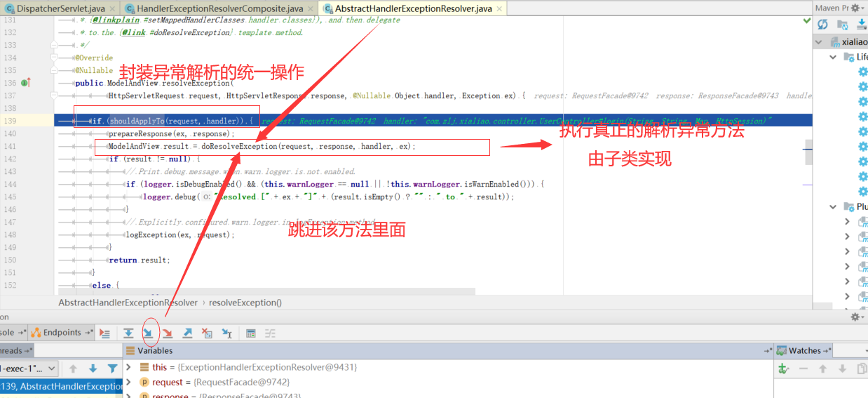The height and width of the screenshot is (398, 868).
Task: Click the Run to Cursor icon
Action: click(x=226, y=333)
